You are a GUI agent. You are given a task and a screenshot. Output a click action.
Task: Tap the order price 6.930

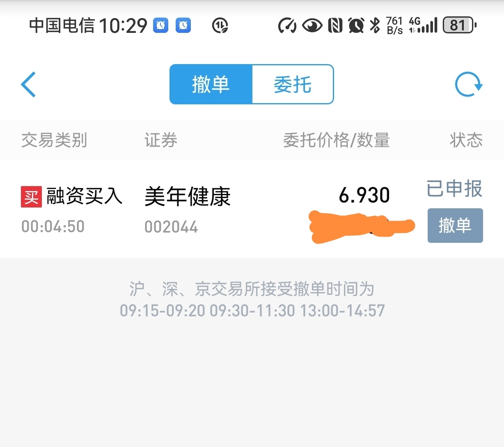click(x=364, y=195)
